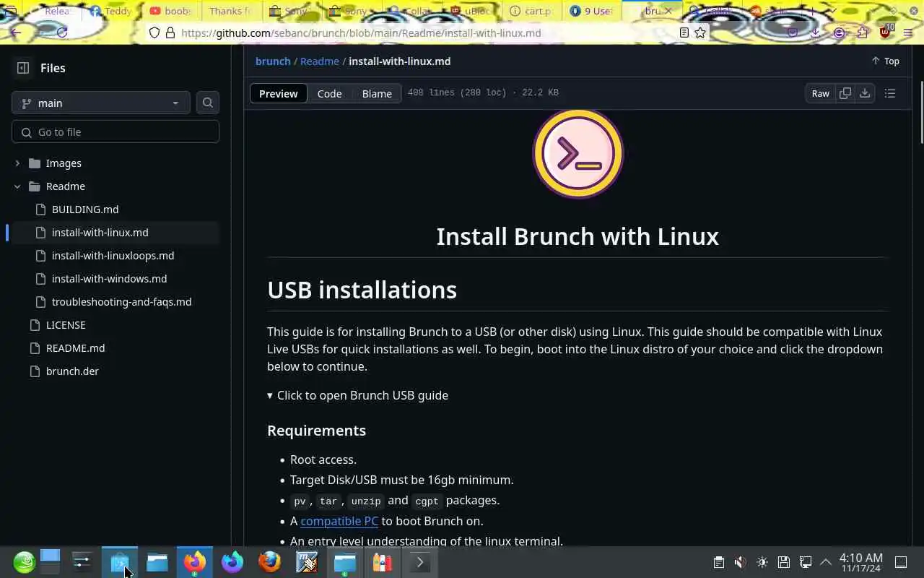The image size is (924, 578).
Task: Switch to the Blame view tab
Action: coord(377,93)
